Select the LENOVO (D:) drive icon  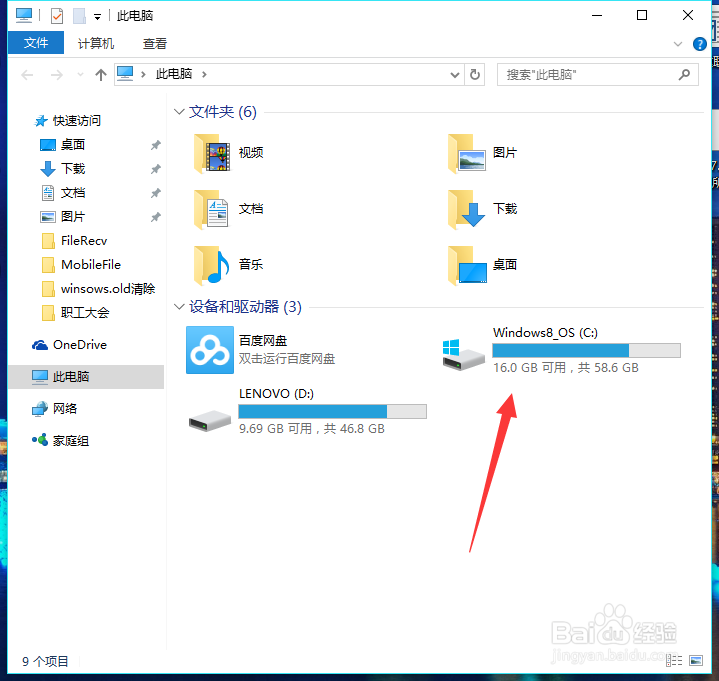tap(210, 420)
